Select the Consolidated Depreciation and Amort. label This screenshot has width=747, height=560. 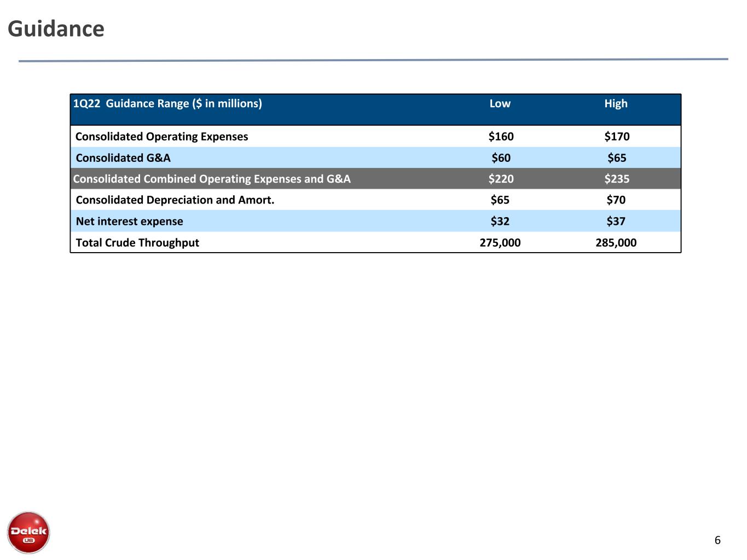pos(175,200)
